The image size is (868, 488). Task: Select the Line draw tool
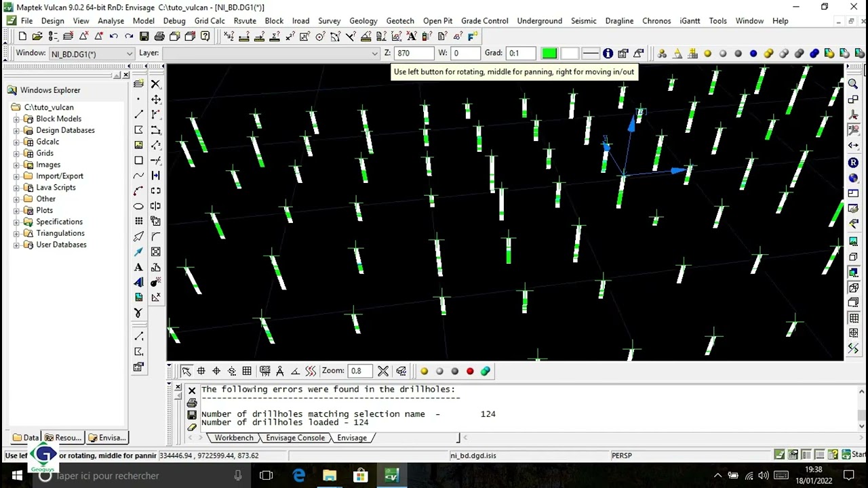(138, 115)
